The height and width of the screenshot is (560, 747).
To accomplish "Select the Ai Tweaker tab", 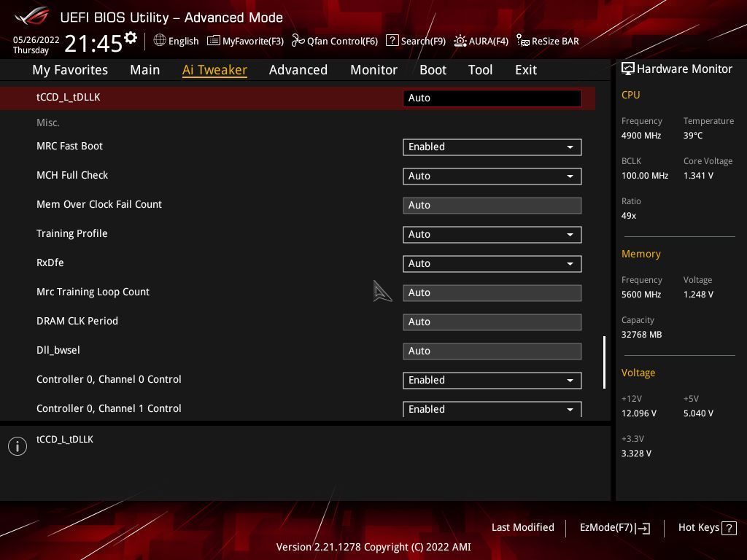I will 214,70.
